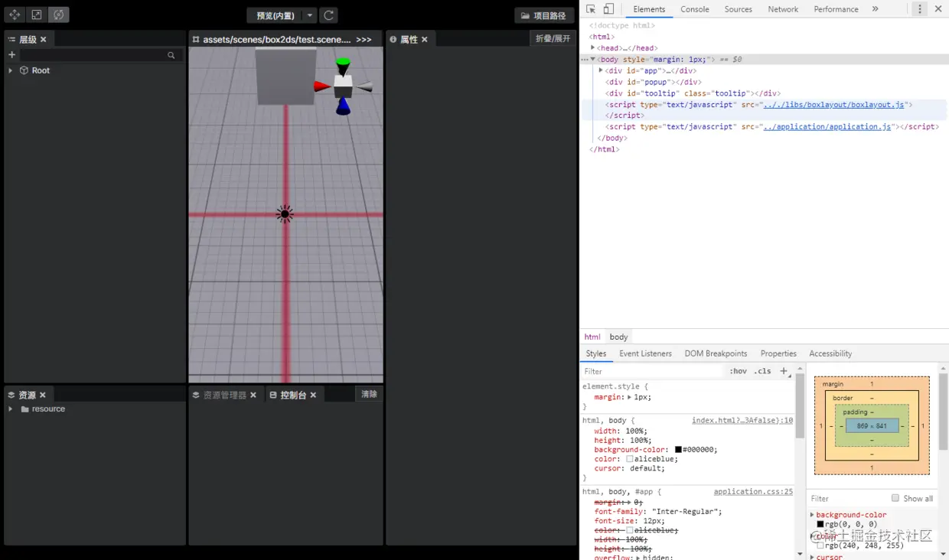949x560 pixels.
Task: Select the 资源管理器 tab
Action: (225, 396)
